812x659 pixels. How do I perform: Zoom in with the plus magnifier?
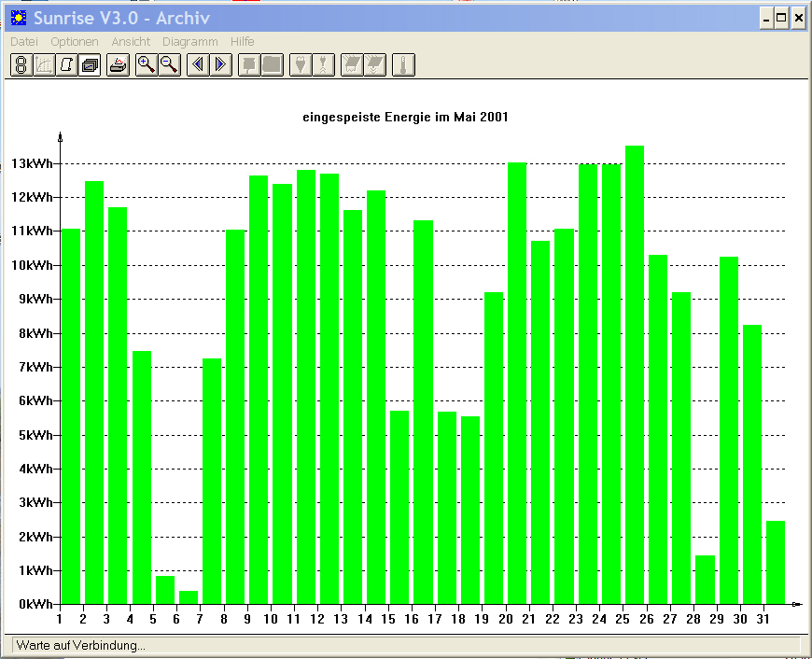147,64
